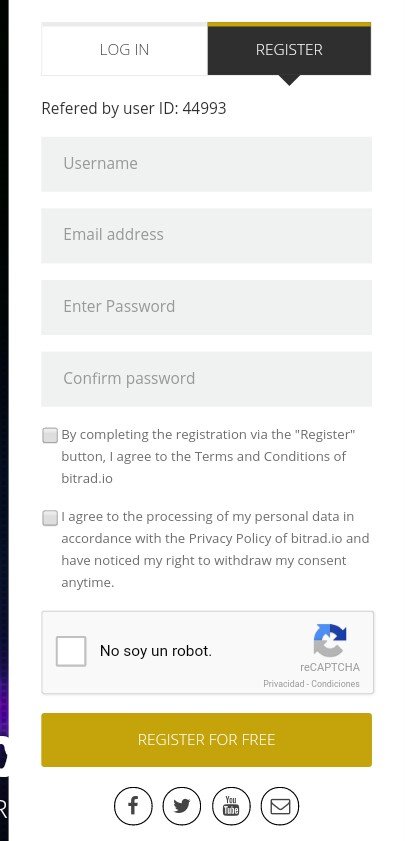Click the "Refered by user ID: 44993" text

[x=134, y=108]
